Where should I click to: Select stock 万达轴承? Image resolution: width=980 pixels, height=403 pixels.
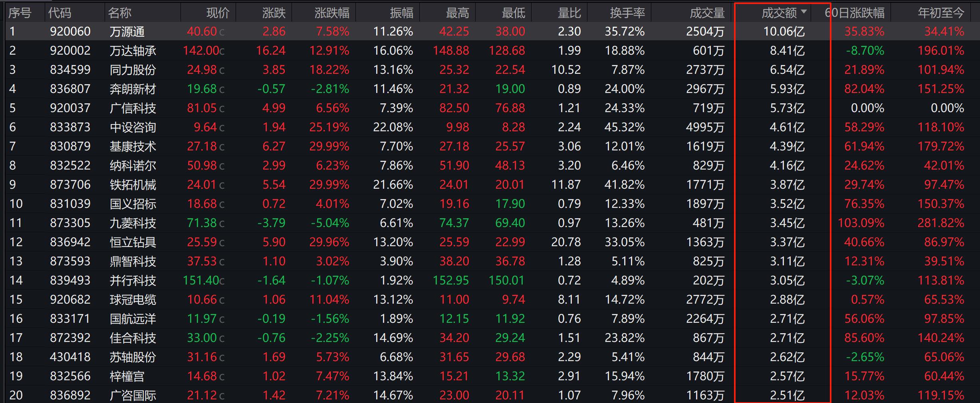click(x=133, y=51)
